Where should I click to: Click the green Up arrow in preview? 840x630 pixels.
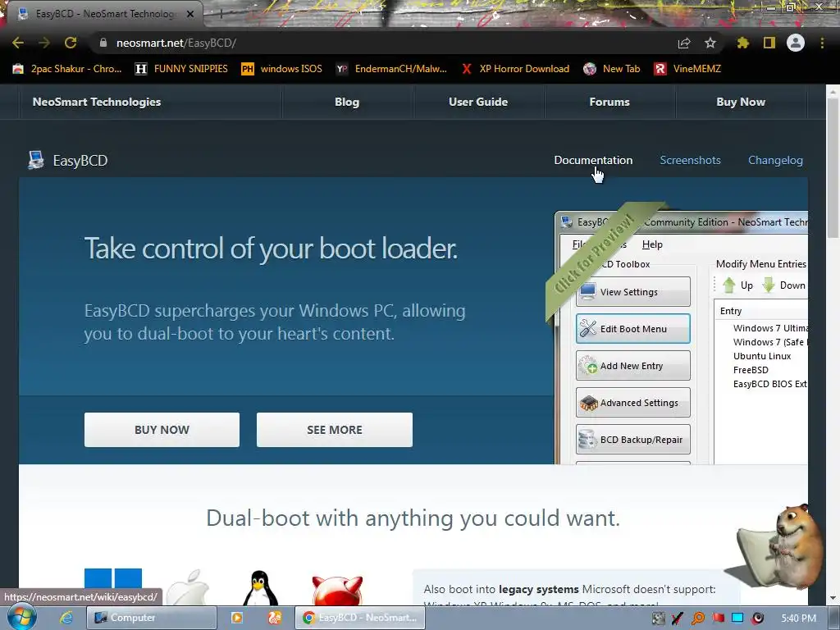pos(728,285)
